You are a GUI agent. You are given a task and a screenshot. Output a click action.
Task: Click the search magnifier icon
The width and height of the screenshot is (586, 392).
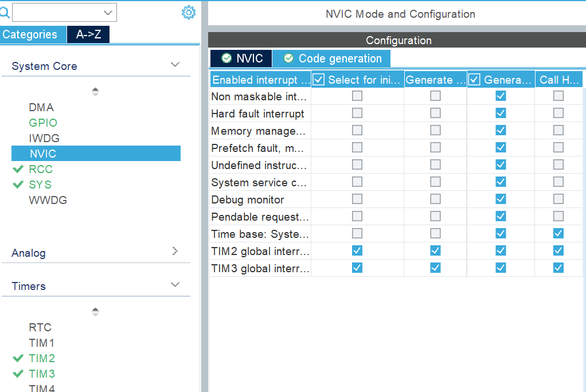pos(5,13)
